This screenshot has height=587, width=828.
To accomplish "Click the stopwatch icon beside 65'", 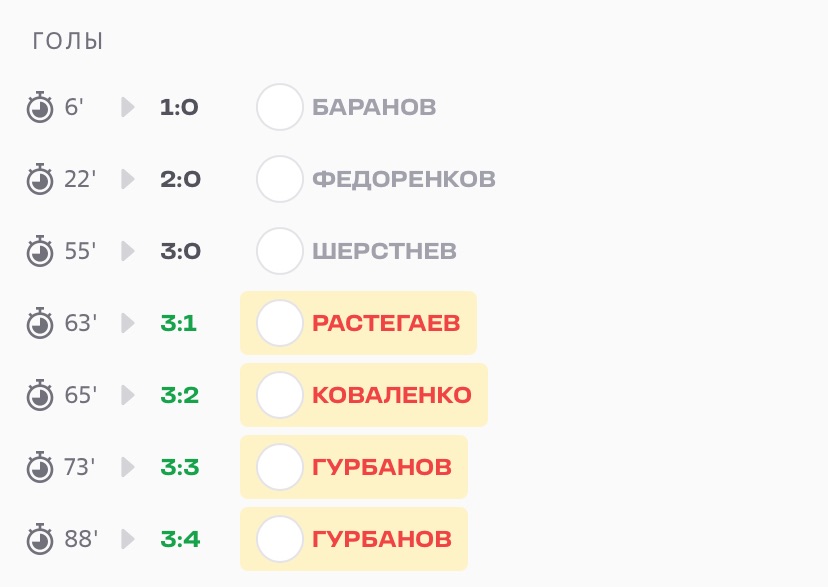I will [x=39, y=396].
